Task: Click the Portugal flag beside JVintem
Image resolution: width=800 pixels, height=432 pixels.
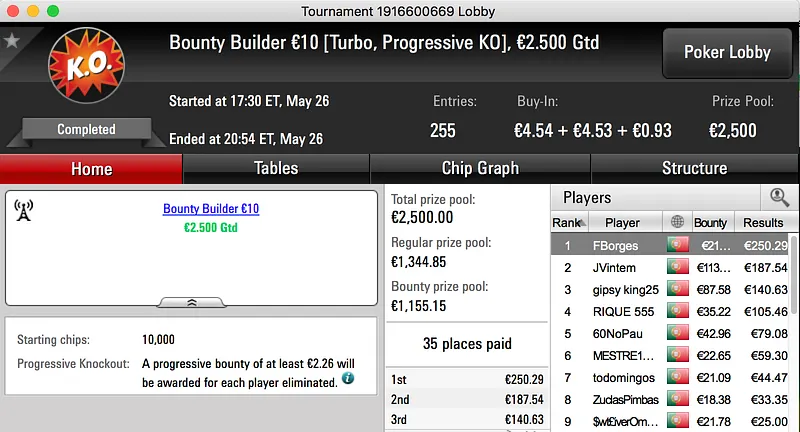Action: pyautogui.click(x=678, y=267)
